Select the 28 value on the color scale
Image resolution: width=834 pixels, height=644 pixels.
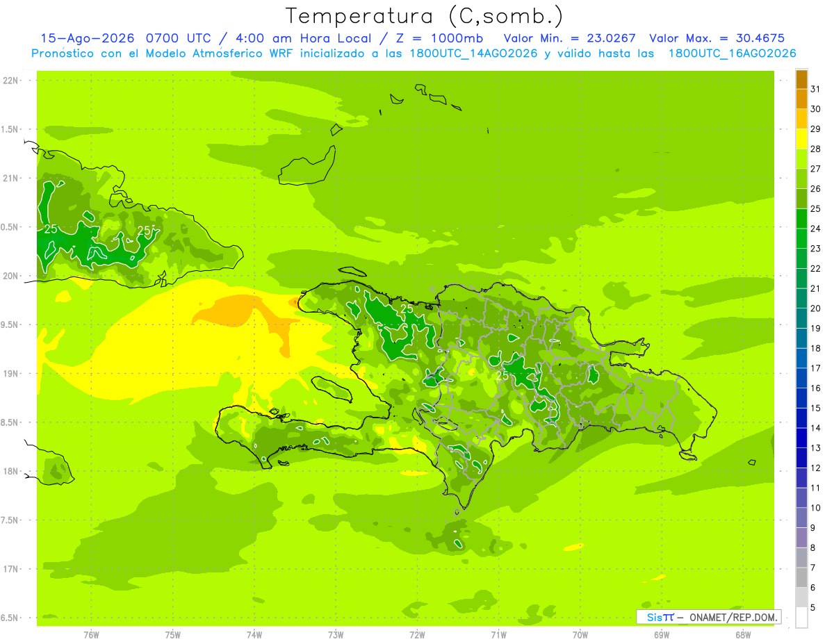(816, 149)
